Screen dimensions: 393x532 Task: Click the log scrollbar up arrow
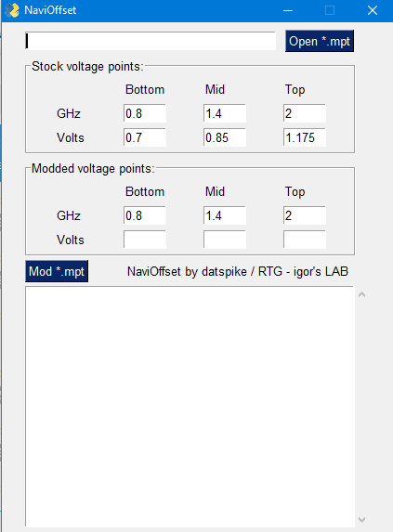click(x=361, y=294)
